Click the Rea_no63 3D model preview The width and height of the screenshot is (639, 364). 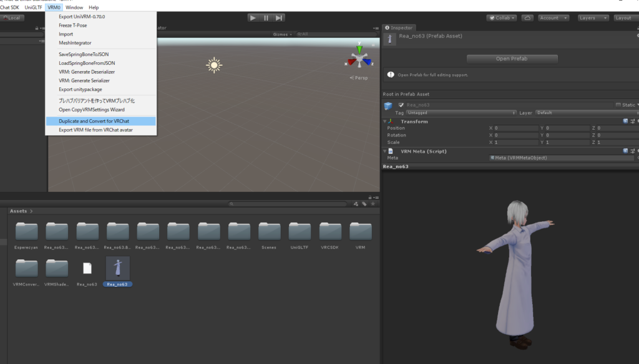tap(515, 274)
